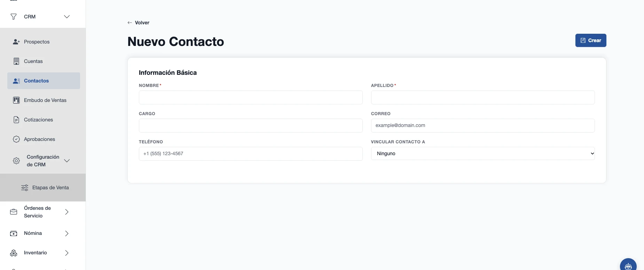Click the Crear button
The width and height of the screenshot is (644, 270).
(591, 40)
